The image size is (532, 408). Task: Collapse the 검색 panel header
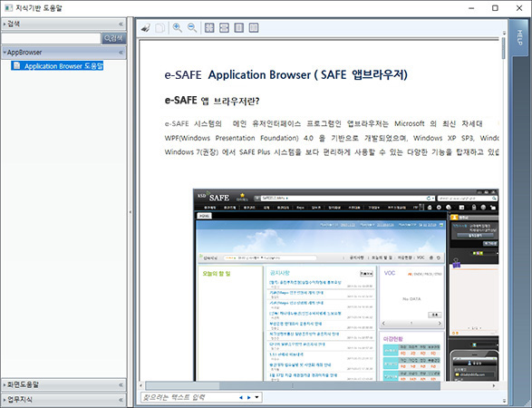(x=63, y=24)
